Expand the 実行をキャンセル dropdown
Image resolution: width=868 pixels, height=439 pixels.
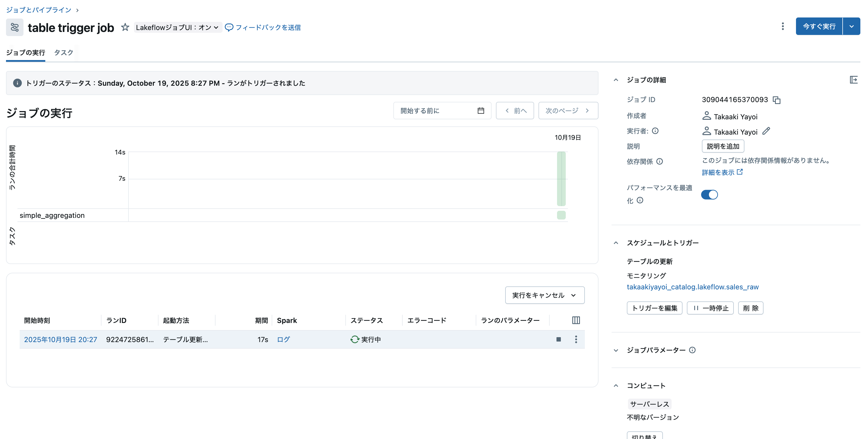point(573,295)
